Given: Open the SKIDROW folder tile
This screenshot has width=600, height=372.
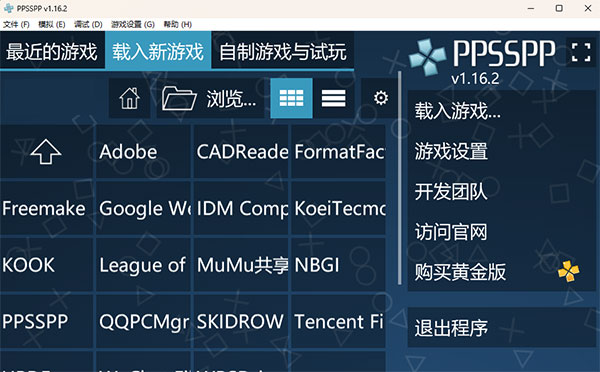Looking at the screenshot, I should pos(241,321).
